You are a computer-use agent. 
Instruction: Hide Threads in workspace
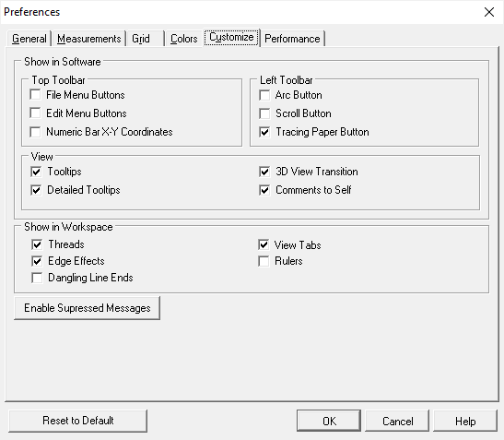37,244
